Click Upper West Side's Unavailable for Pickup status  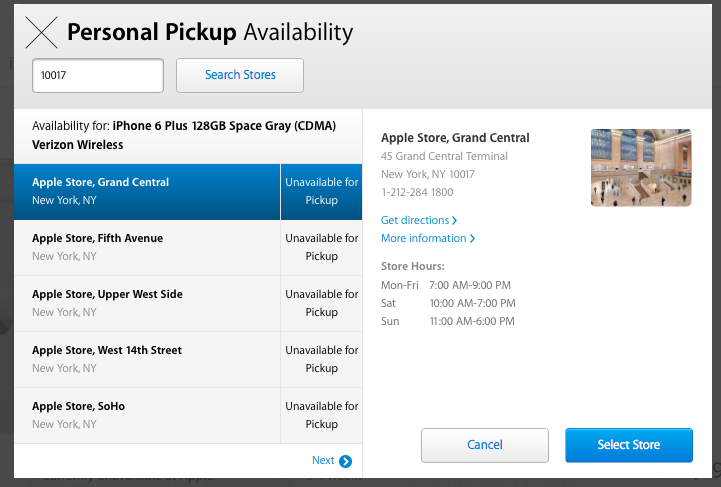pyautogui.click(x=321, y=303)
